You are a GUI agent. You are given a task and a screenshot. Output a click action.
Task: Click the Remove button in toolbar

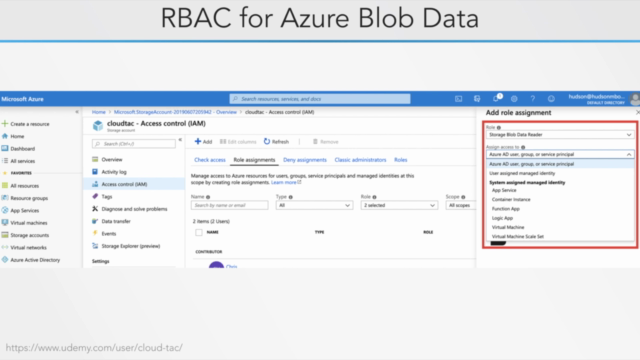point(325,142)
